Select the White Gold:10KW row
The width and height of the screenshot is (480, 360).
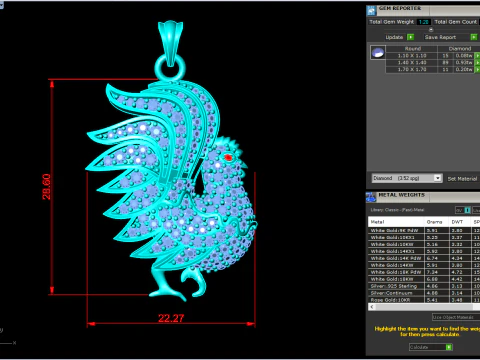pos(424,244)
